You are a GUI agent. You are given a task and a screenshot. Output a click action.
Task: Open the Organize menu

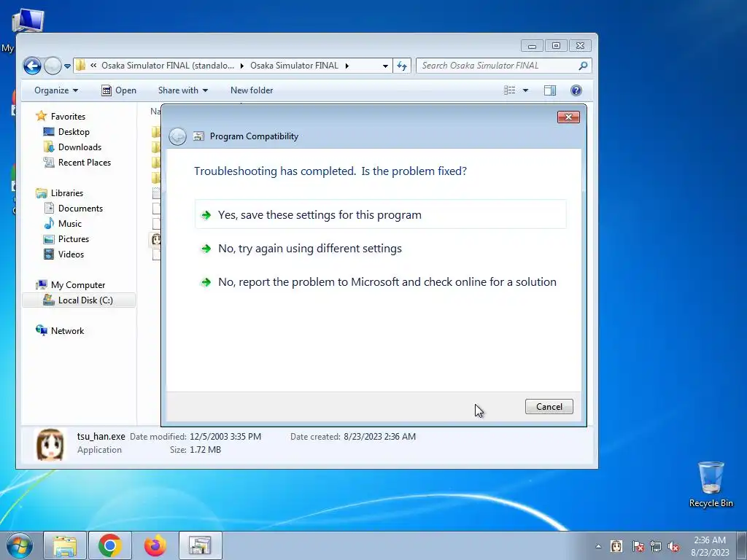(x=56, y=90)
